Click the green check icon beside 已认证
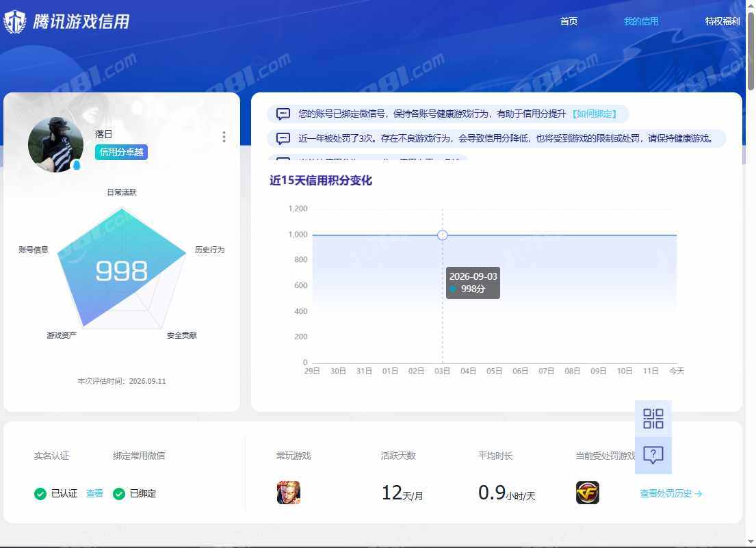Viewport: 756px width, 548px height. click(40, 493)
